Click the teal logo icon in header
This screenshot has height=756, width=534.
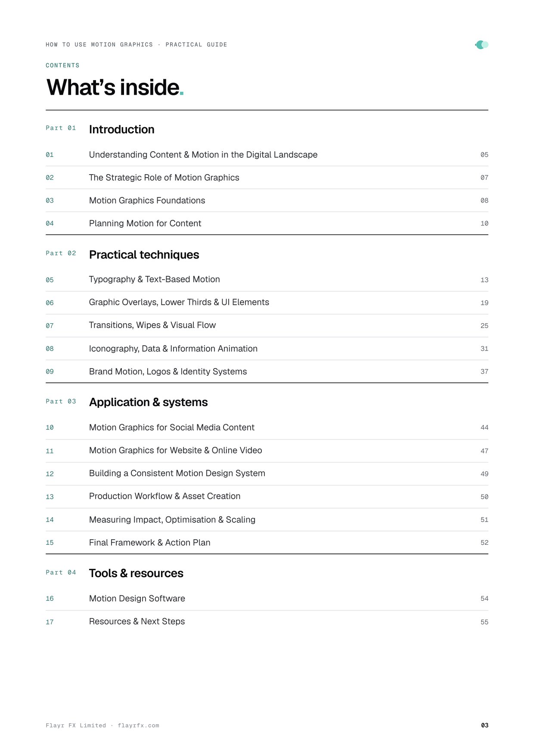click(x=482, y=45)
